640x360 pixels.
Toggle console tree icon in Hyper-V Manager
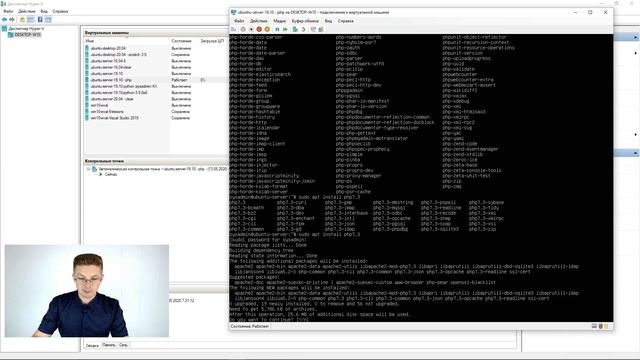point(31,20)
